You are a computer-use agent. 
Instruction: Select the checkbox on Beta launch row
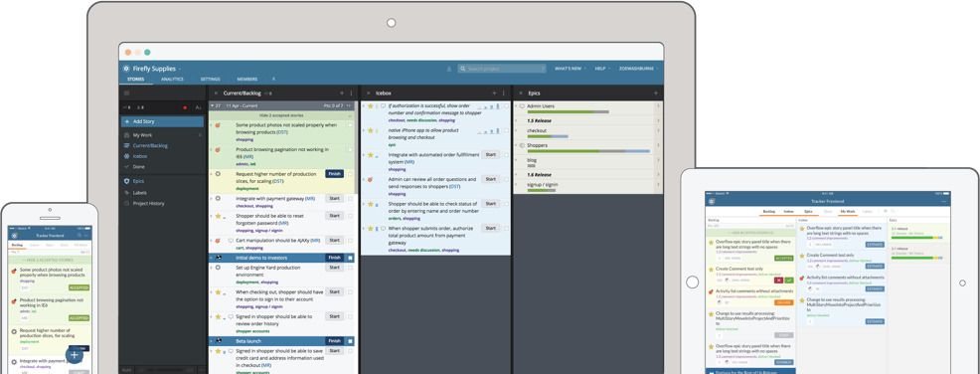[350, 341]
